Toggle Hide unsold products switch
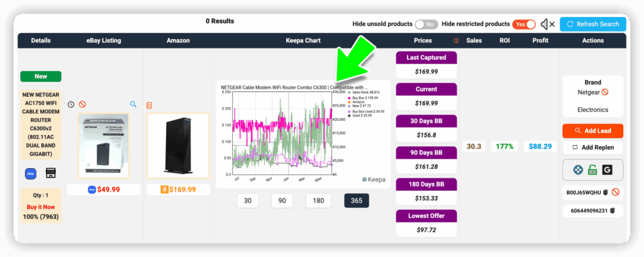644x257 pixels. tap(426, 25)
